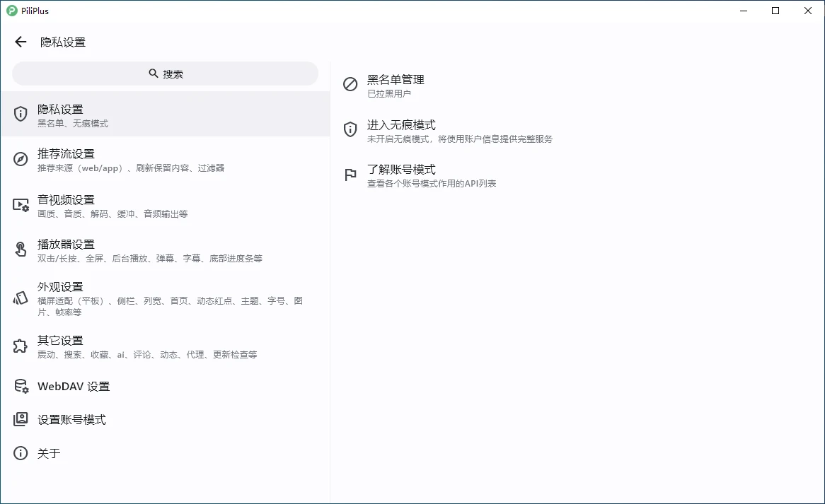Enable 进入无痕模式 incognito mode
Image resolution: width=825 pixels, height=504 pixels.
[x=400, y=129]
